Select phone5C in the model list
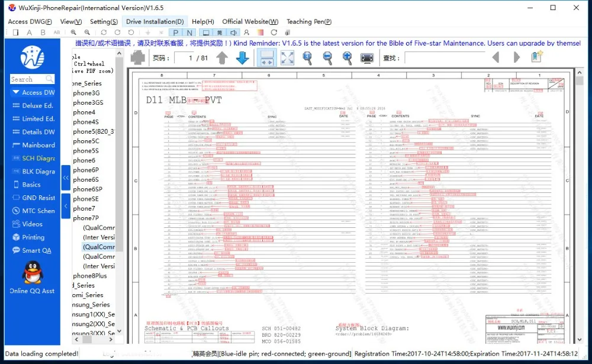Image resolution: width=592 pixels, height=364 pixels. [x=86, y=141]
